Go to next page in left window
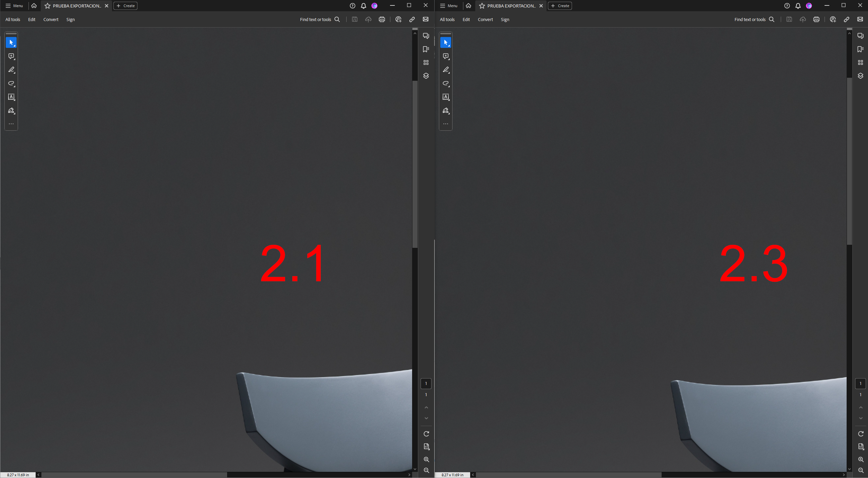This screenshot has height=478, width=868. [426, 418]
